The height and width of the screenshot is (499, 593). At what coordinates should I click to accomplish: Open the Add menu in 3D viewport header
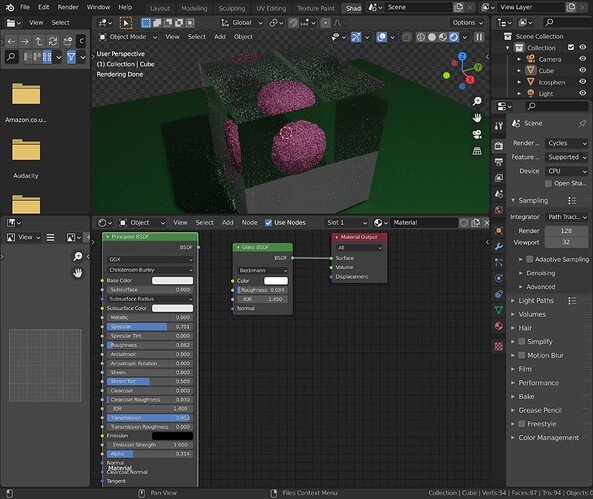(220, 37)
